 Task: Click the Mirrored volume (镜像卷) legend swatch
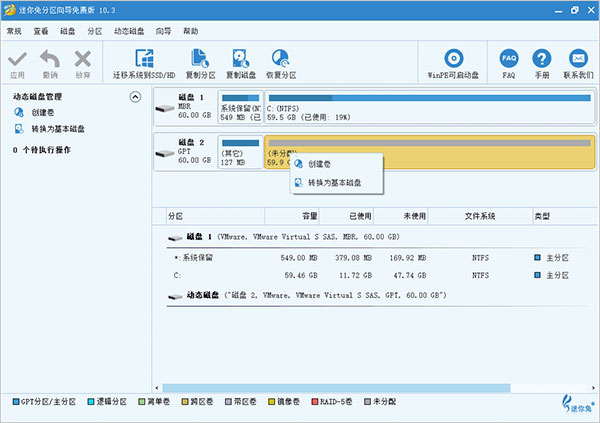271,402
